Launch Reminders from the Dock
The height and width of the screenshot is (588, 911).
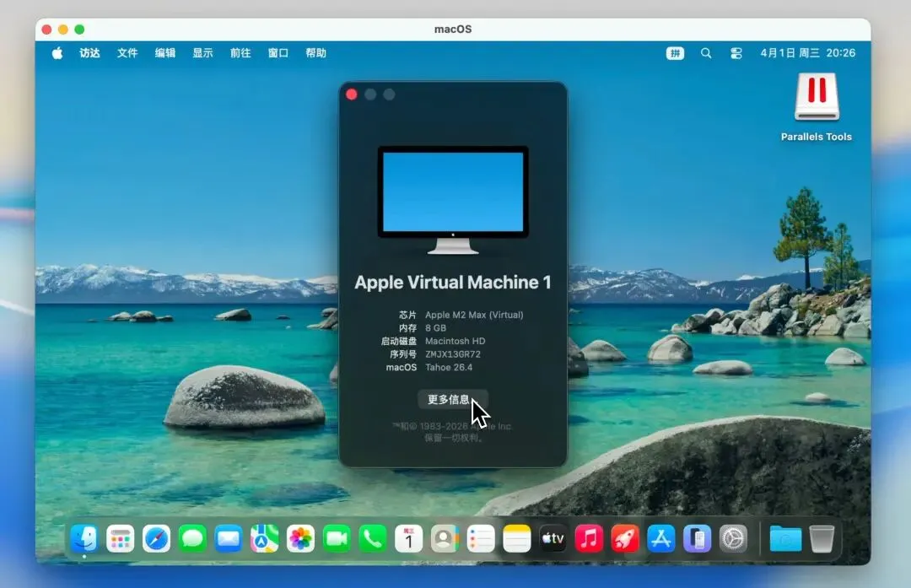(x=481, y=538)
